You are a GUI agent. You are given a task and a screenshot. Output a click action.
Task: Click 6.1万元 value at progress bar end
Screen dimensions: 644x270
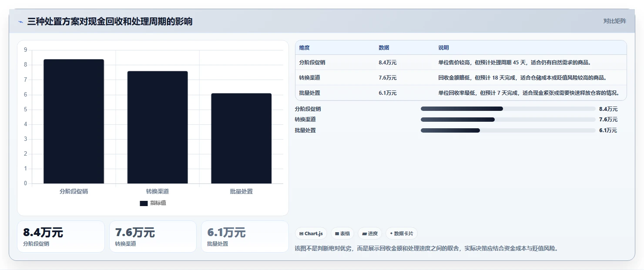pyautogui.click(x=608, y=130)
